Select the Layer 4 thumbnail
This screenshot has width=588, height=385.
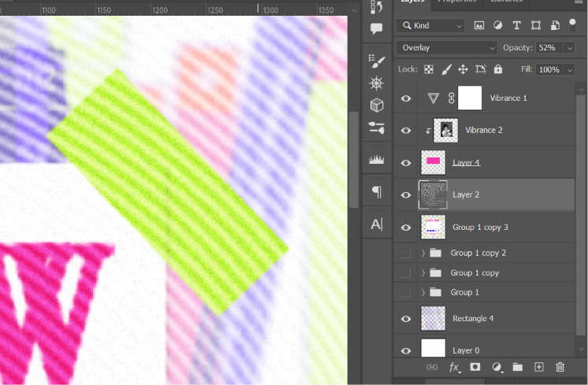pos(434,162)
